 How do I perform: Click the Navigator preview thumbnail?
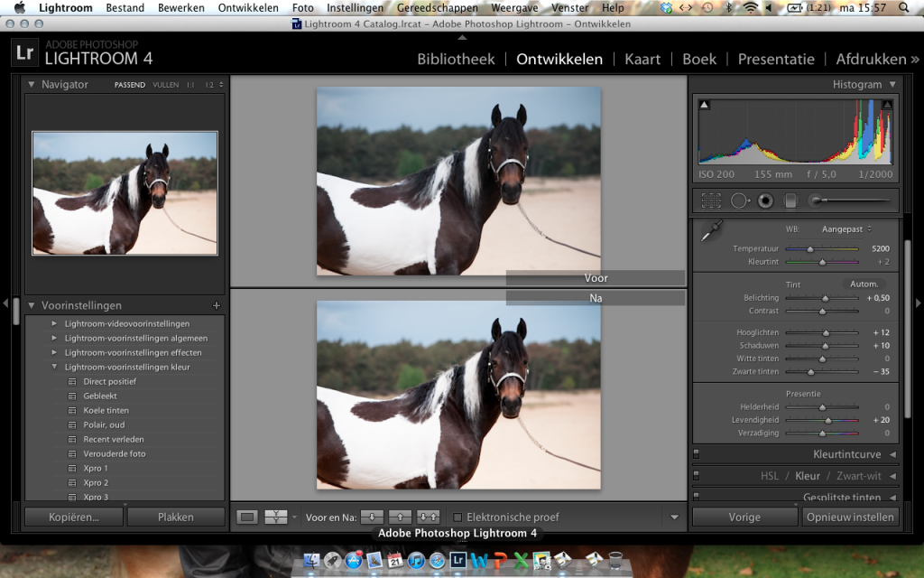tap(125, 193)
